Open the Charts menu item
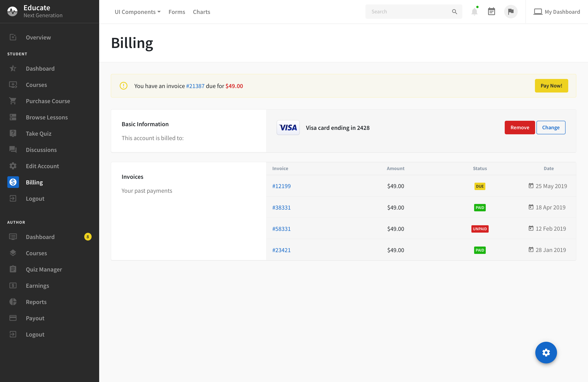 201,12
